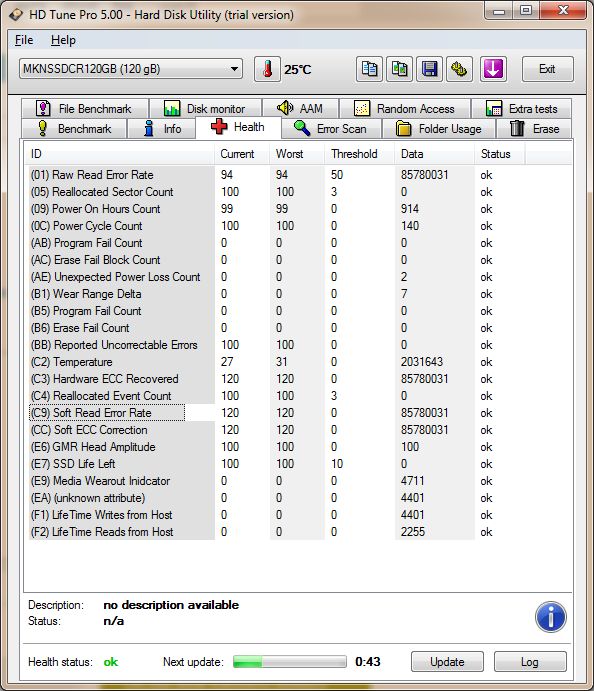This screenshot has height=691, width=594.
Task: Click the blue info circle icon
Action: click(x=551, y=617)
